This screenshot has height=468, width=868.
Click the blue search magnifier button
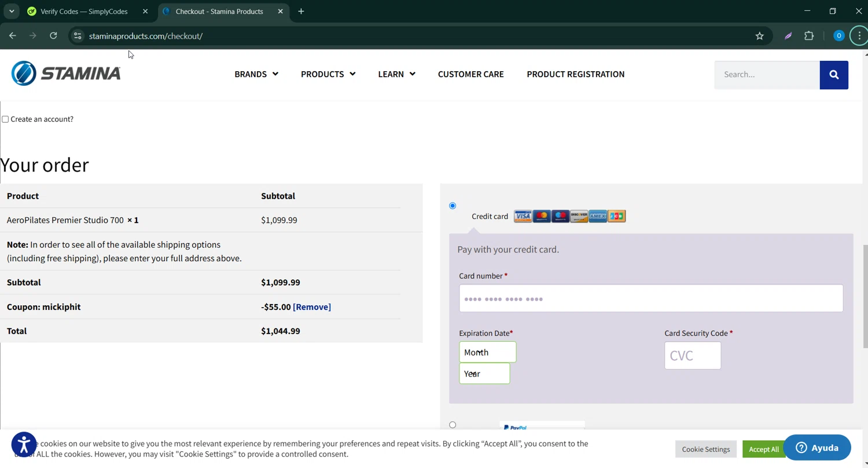point(834,75)
